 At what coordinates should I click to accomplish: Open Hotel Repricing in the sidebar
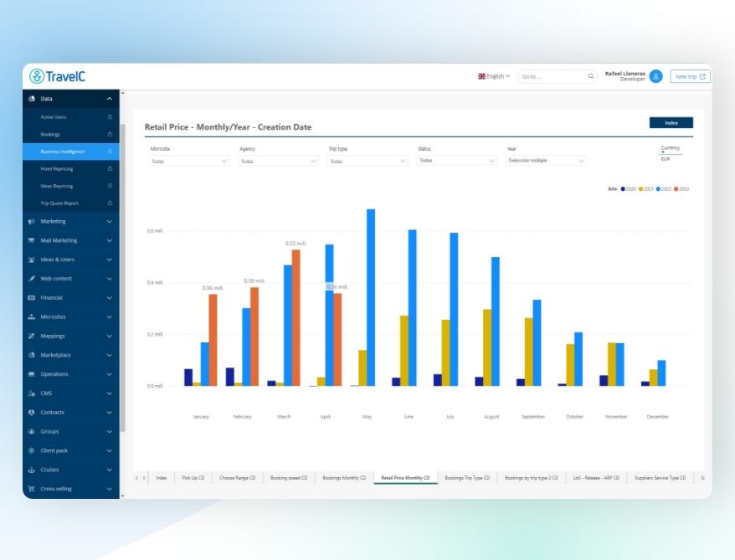coord(71,169)
